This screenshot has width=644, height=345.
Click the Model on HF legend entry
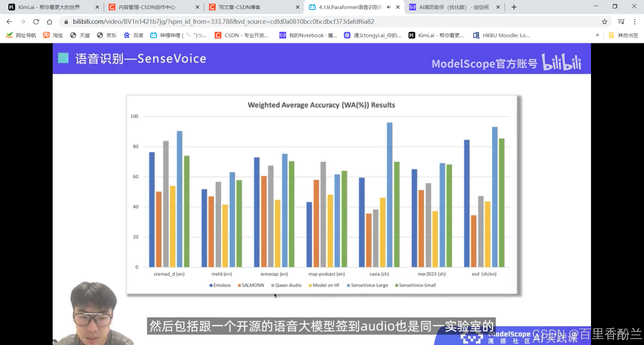pyautogui.click(x=324, y=285)
